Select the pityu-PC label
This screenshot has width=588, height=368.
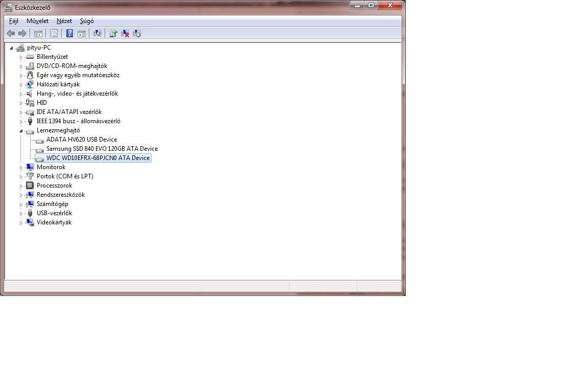(x=39, y=48)
